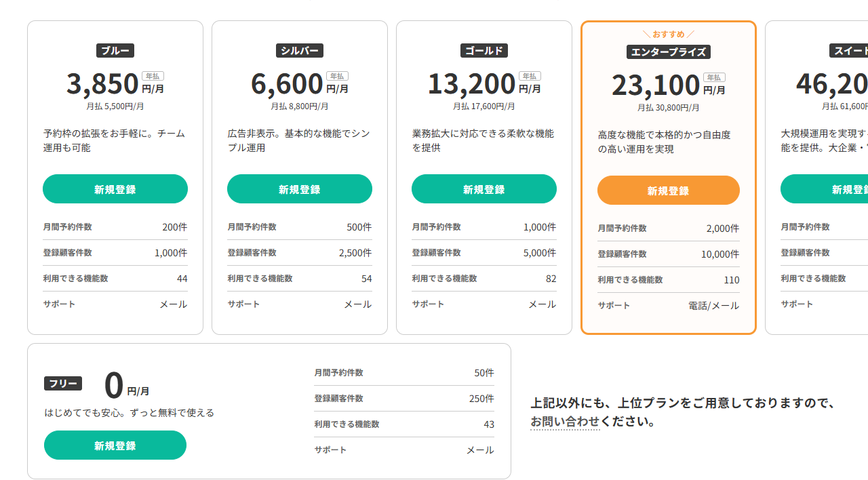Click feature count 43 in フリー plan
This screenshot has width=868, height=480.
[x=489, y=424]
